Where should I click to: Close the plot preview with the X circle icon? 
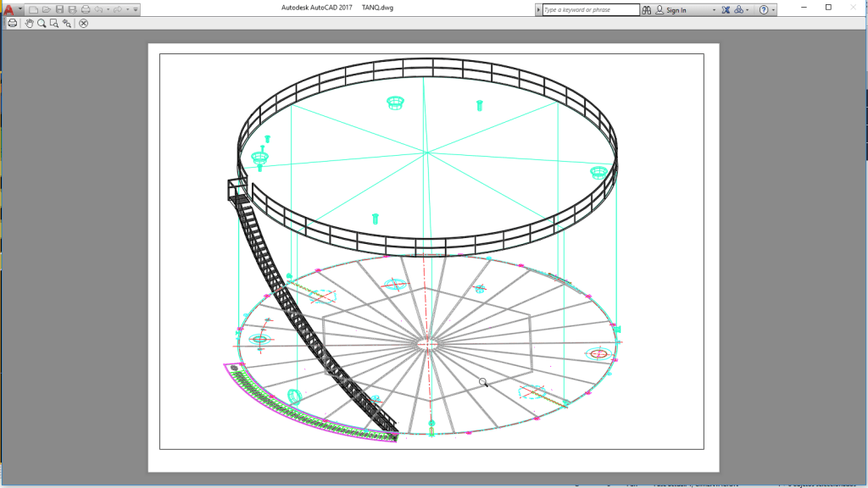(x=83, y=23)
